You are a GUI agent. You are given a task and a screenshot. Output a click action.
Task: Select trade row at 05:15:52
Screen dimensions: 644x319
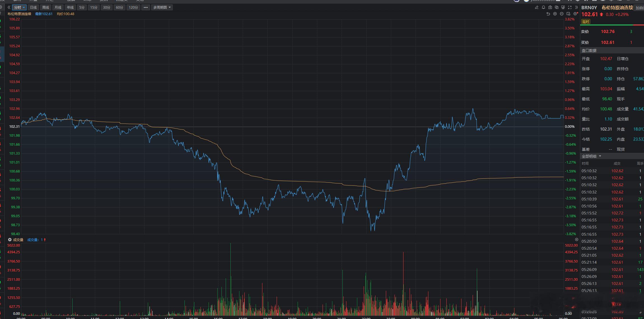[x=612, y=213]
